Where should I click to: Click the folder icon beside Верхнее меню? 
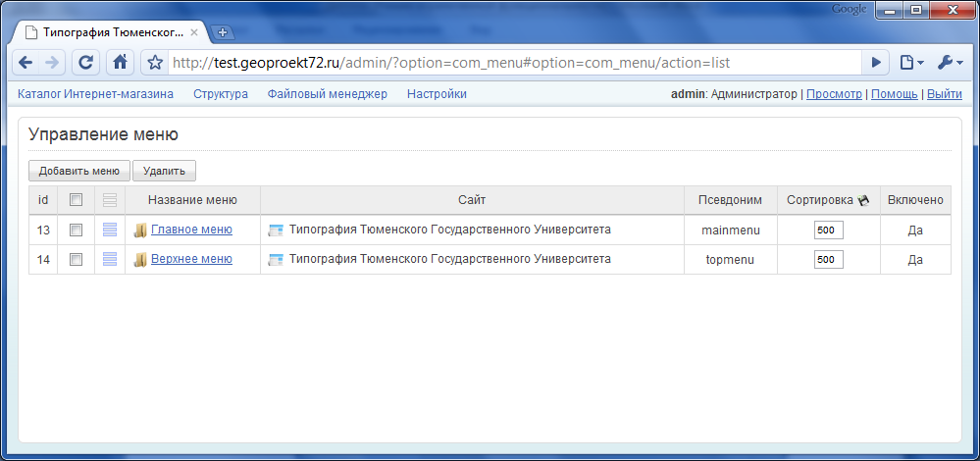click(140, 259)
